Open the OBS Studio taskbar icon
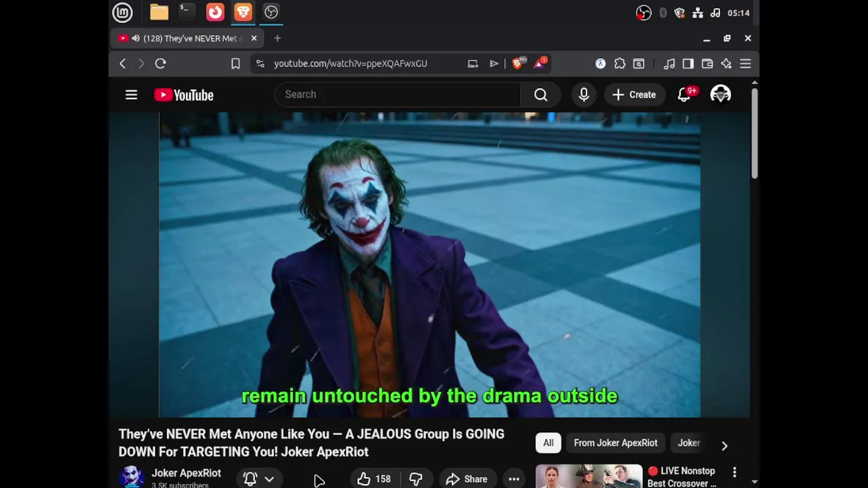868x488 pixels. pos(271,12)
